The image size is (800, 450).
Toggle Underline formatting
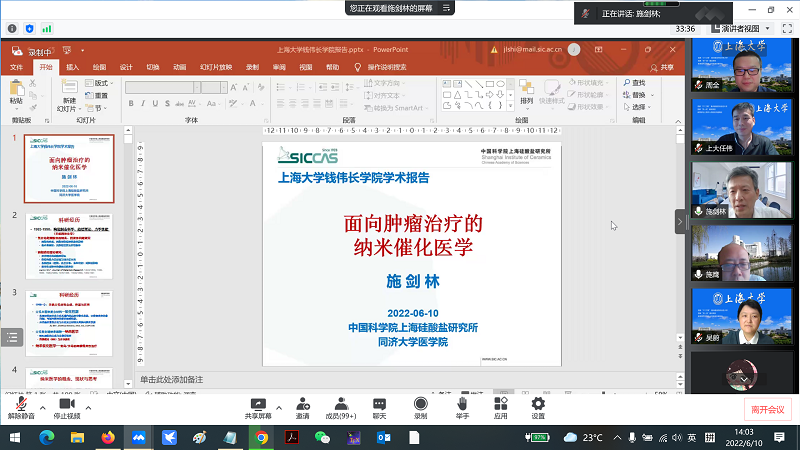point(155,104)
